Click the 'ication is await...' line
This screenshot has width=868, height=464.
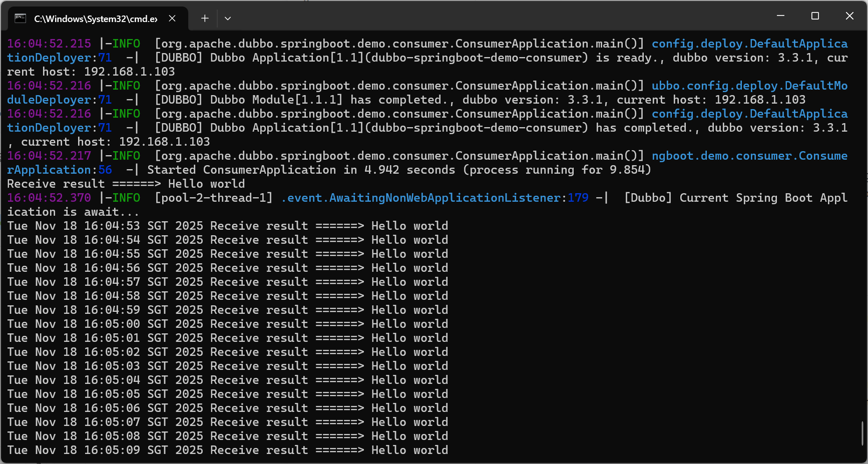[73, 212]
